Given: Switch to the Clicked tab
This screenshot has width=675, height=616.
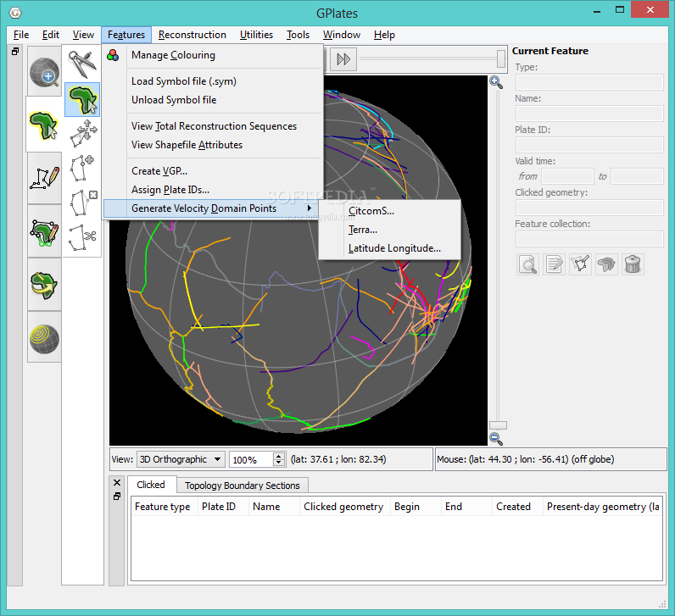Looking at the screenshot, I should 151,485.
